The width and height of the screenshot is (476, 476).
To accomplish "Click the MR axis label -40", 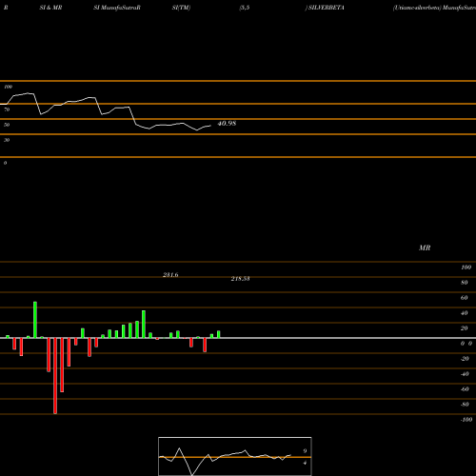I will click(465, 374).
